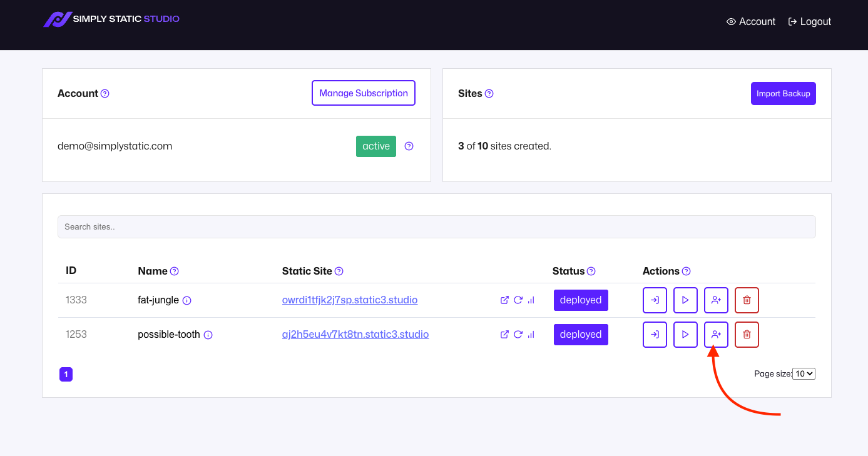This screenshot has height=456, width=868.
Task: Click add user icon for possible-tooth site
Action: point(716,335)
